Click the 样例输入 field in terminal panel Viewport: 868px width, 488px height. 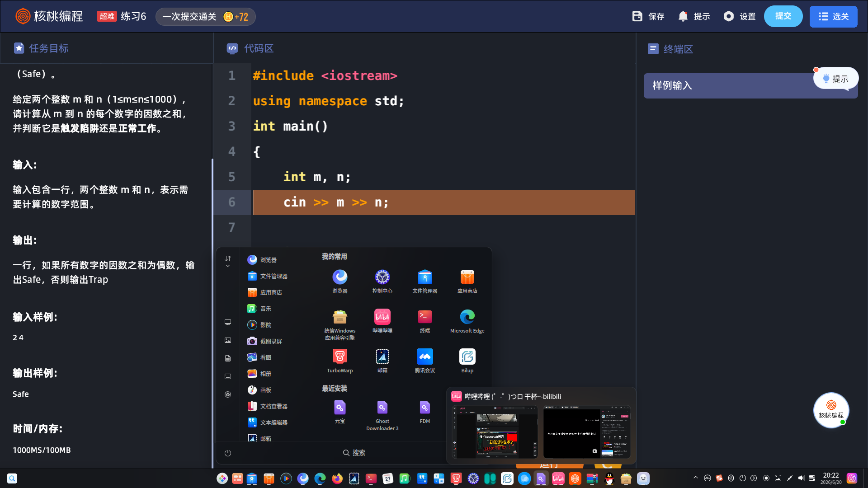[750, 85]
